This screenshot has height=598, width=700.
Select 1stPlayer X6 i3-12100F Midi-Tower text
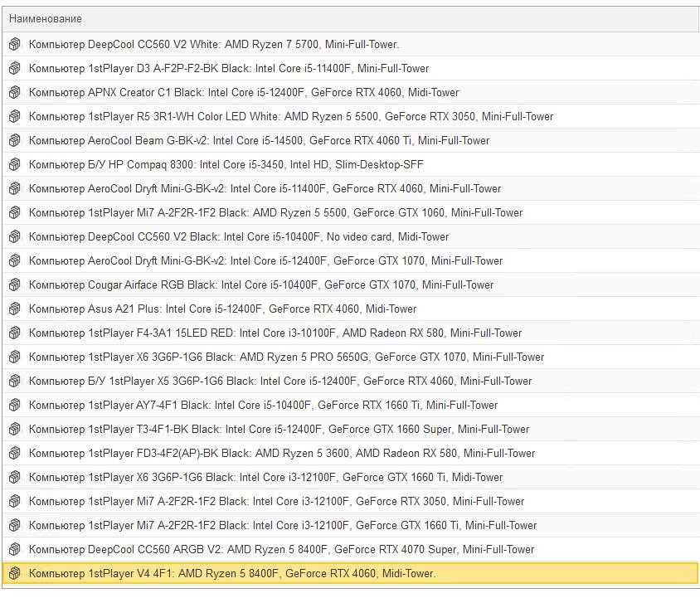click(x=265, y=478)
